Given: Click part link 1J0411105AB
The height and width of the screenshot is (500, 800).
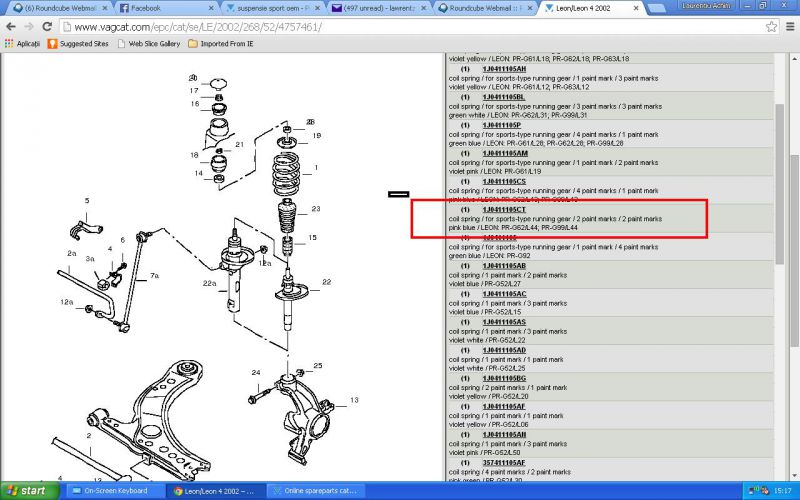Looking at the screenshot, I should point(504,266).
